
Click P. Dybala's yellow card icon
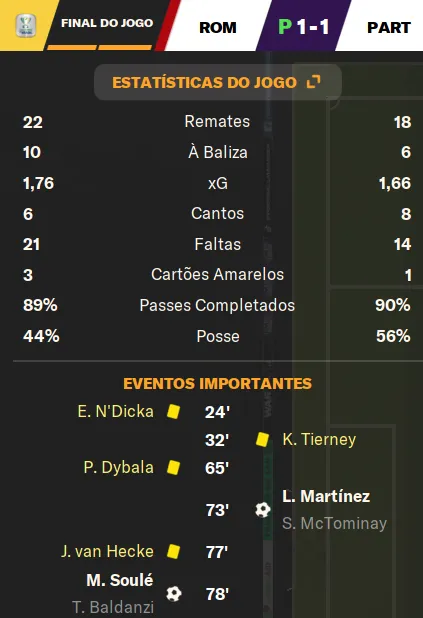pos(173,467)
